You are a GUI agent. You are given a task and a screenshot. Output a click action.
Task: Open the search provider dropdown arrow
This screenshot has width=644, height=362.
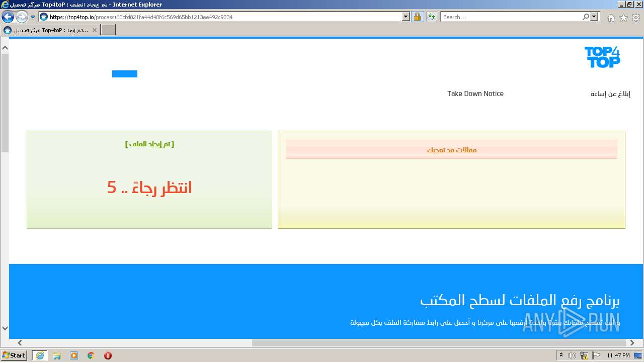595,17
